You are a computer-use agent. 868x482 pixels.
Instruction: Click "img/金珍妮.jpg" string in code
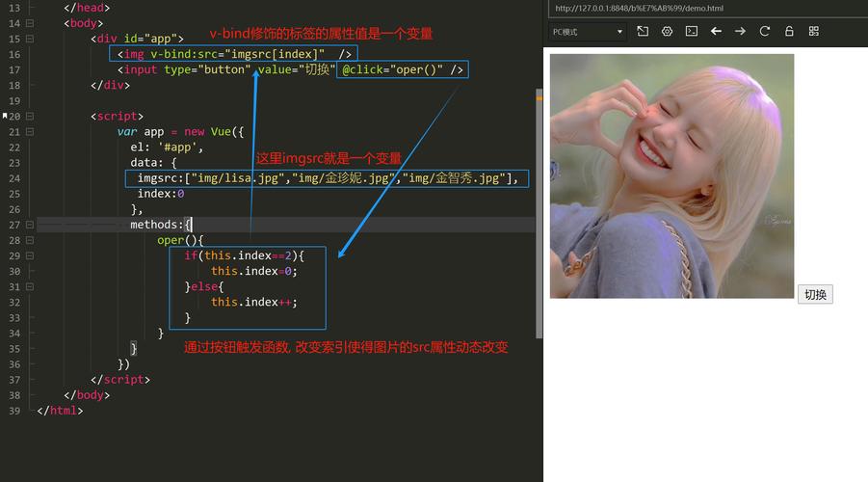pyautogui.click(x=343, y=178)
